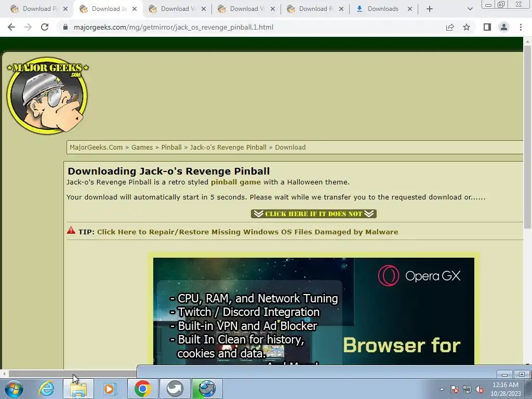The image size is (532, 399).
Task: Close the Downloads tab
Action: click(410, 9)
